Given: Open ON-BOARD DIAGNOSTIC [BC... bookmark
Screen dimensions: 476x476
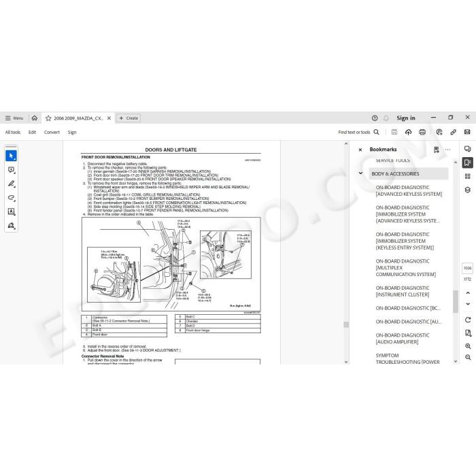Looking at the screenshot, I should tap(408, 308).
